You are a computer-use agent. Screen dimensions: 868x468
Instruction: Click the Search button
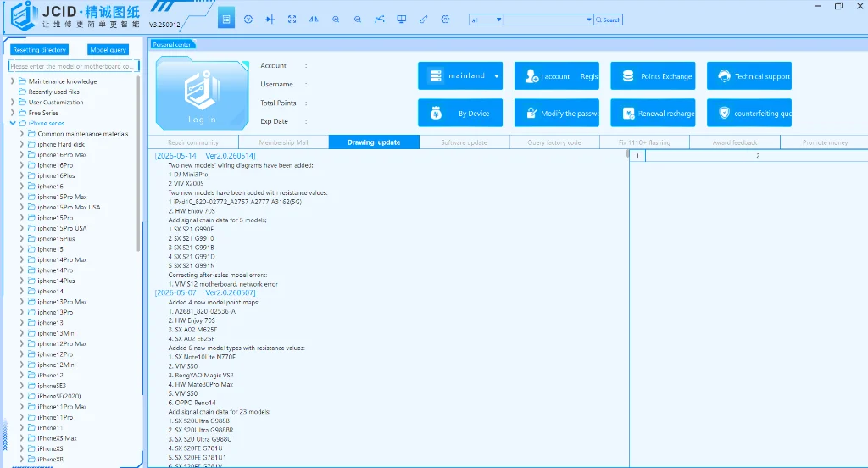tap(609, 20)
